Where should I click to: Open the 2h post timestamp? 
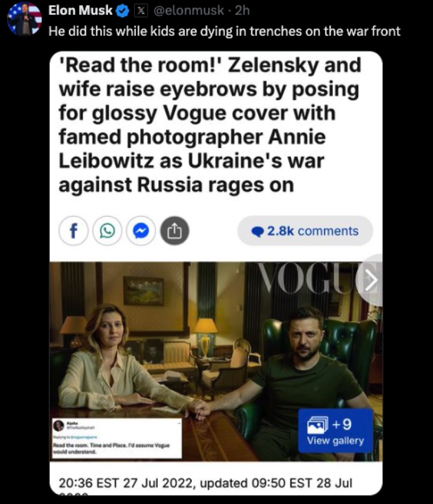(x=242, y=11)
